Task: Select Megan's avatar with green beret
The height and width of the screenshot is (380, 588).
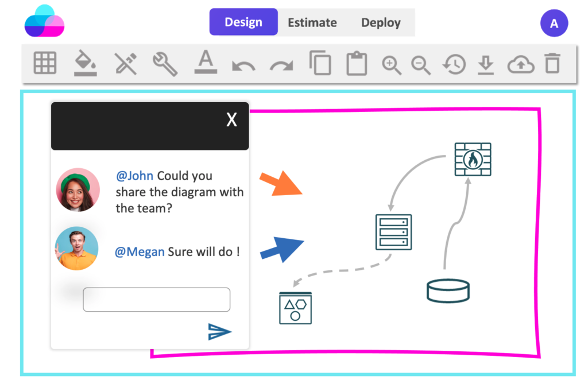Action: [78, 189]
